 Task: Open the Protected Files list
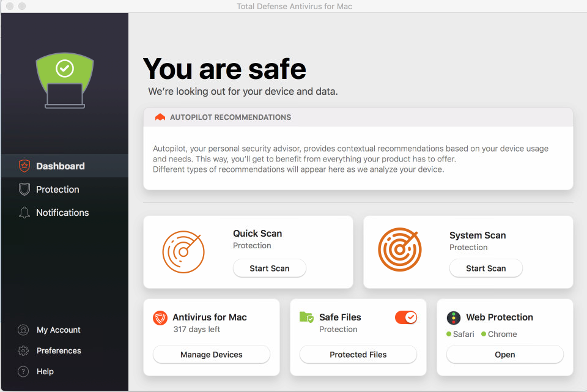coord(358,355)
